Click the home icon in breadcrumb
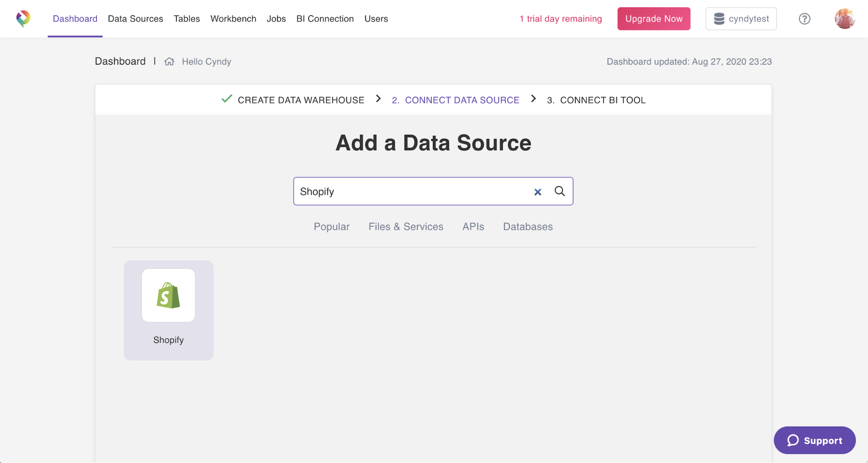The height and width of the screenshot is (463, 868). pyautogui.click(x=169, y=61)
